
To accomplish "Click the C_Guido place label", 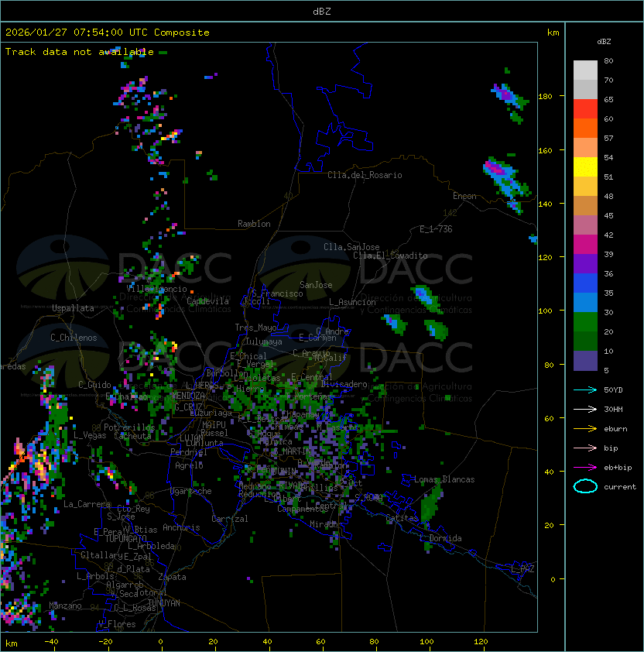I will click(94, 385).
